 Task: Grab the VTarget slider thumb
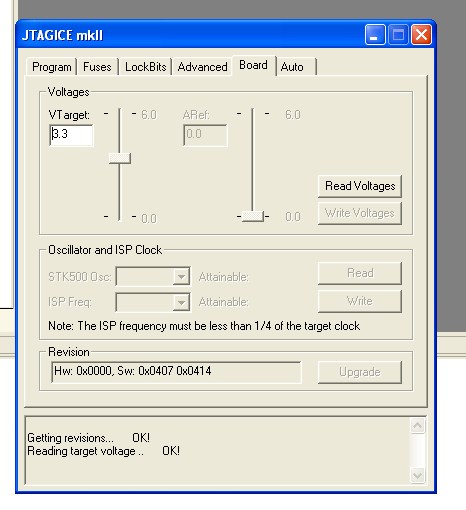pos(120,158)
